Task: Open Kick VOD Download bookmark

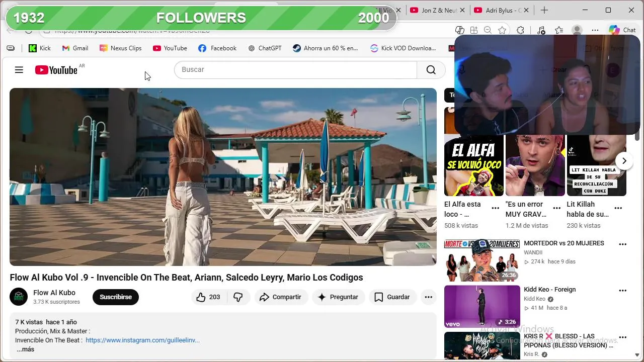Action: (x=403, y=48)
